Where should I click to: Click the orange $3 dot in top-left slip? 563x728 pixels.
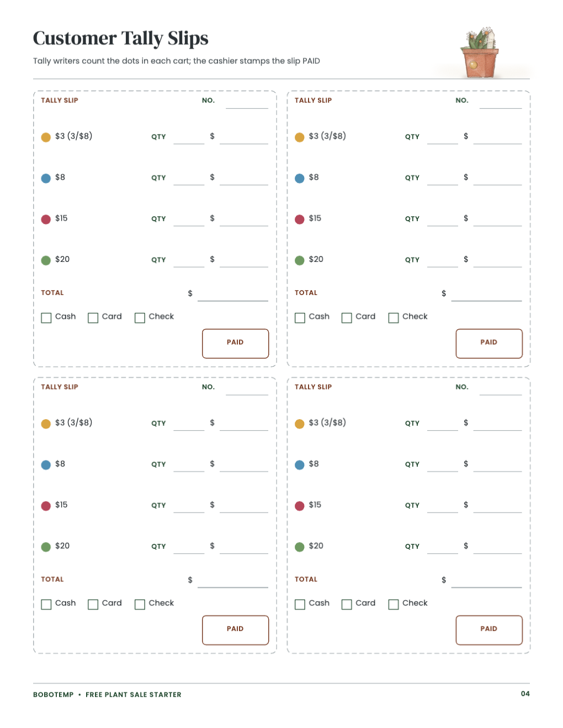point(46,137)
